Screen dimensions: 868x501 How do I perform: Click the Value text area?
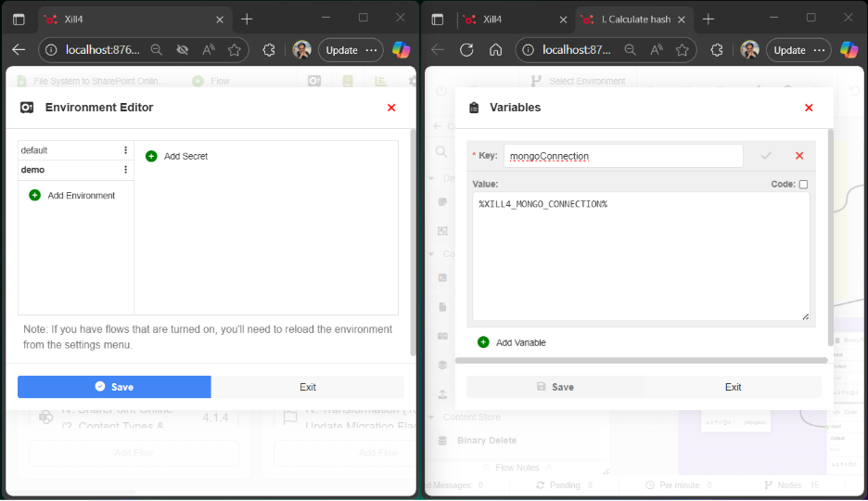[x=641, y=256]
